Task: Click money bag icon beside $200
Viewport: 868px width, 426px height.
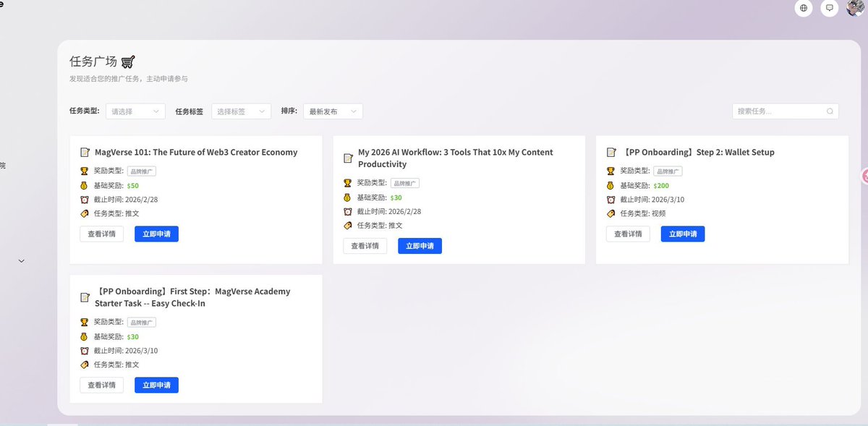Action: pyautogui.click(x=610, y=185)
